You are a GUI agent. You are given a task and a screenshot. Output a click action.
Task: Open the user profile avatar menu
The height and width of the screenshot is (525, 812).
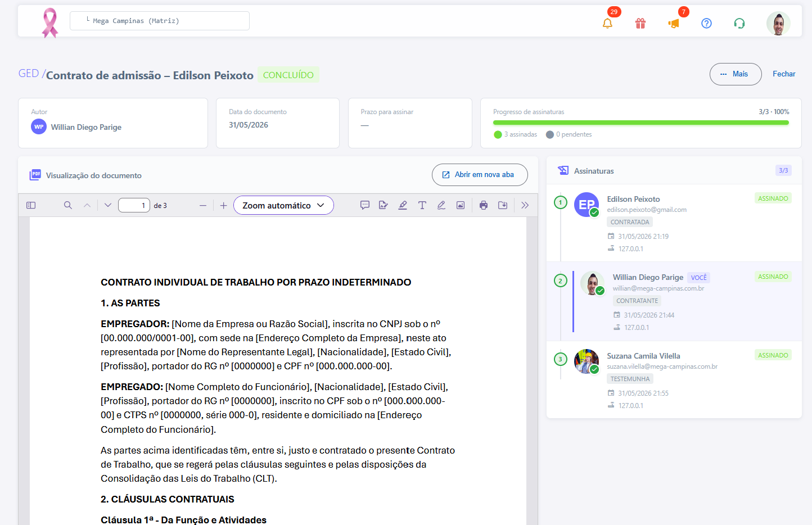pos(778,23)
